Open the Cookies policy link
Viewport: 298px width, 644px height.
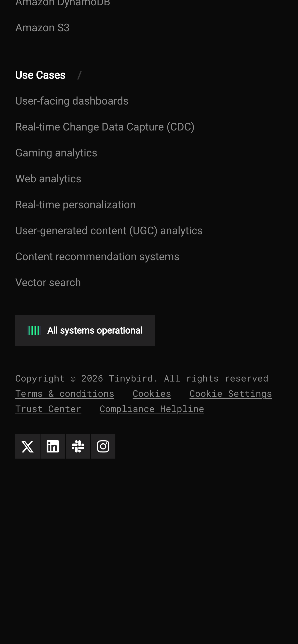point(152,394)
